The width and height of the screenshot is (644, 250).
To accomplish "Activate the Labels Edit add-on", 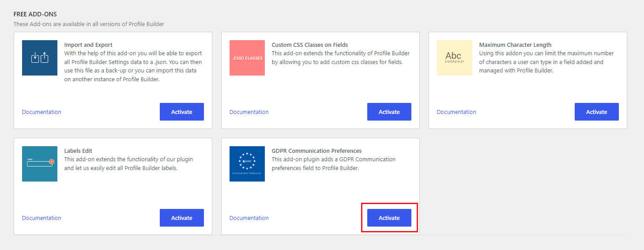I will pos(182,218).
